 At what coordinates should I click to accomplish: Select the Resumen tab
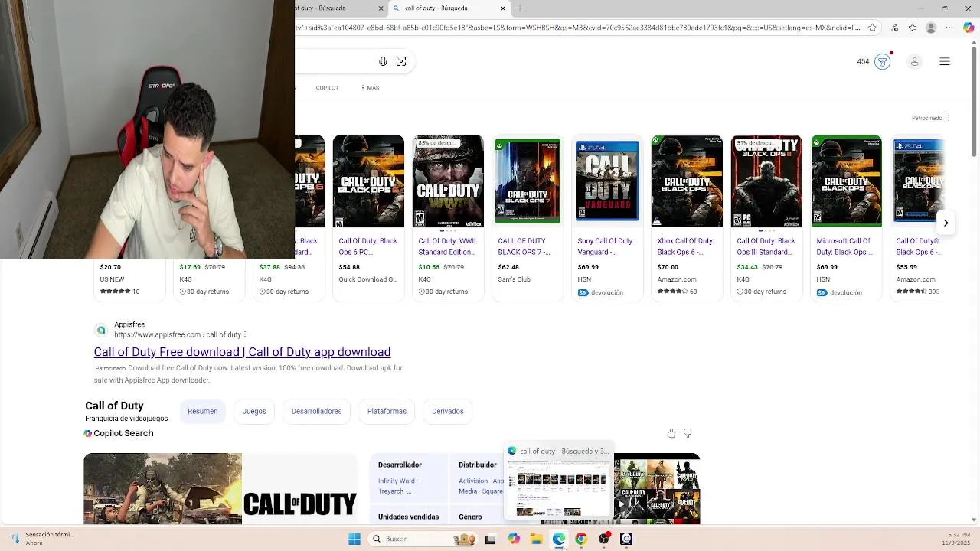203,411
